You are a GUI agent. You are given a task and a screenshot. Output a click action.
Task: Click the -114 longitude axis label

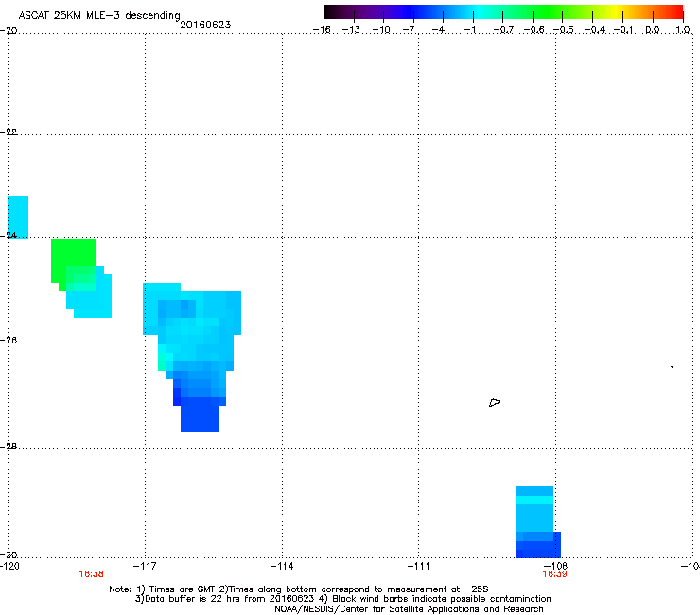pos(282,566)
